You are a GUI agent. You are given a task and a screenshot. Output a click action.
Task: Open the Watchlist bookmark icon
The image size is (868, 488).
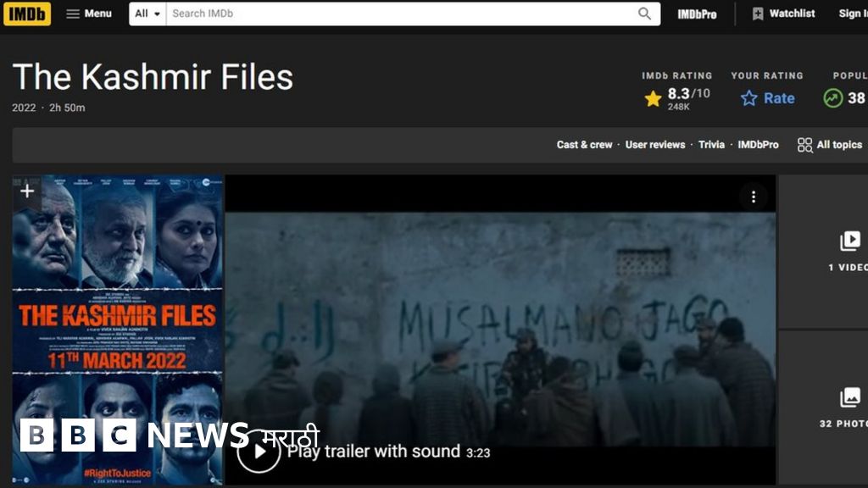point(758,14)
